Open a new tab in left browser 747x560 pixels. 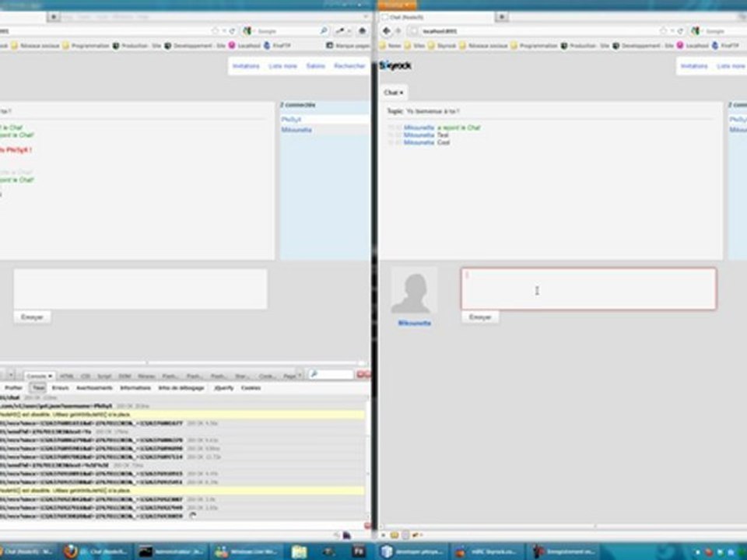[54, 16]
